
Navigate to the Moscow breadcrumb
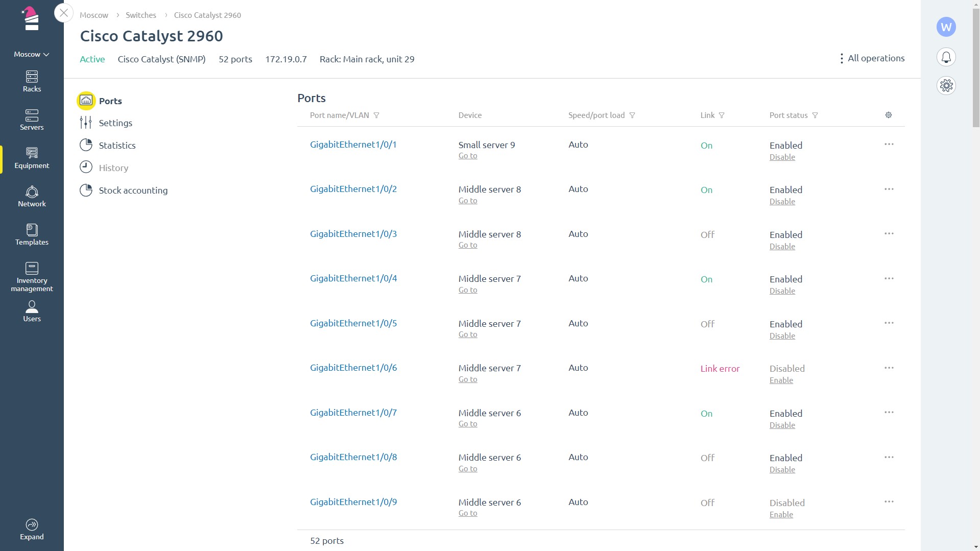click(93, 15)
